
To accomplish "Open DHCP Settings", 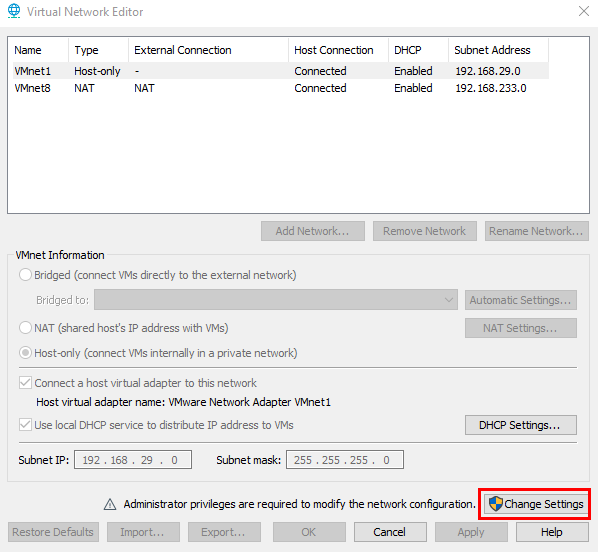I will pos(521,425).
